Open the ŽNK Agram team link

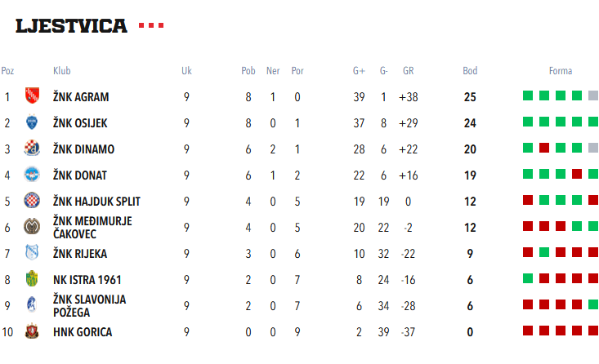click(x=81, y=97)
